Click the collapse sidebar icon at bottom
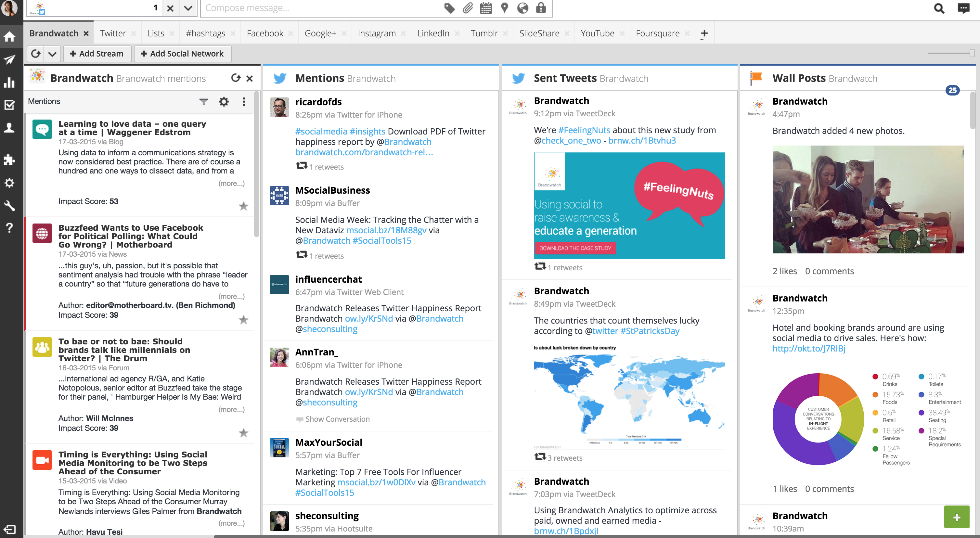Viewport: 980px width, 538px height. click(x=9, y=529)
